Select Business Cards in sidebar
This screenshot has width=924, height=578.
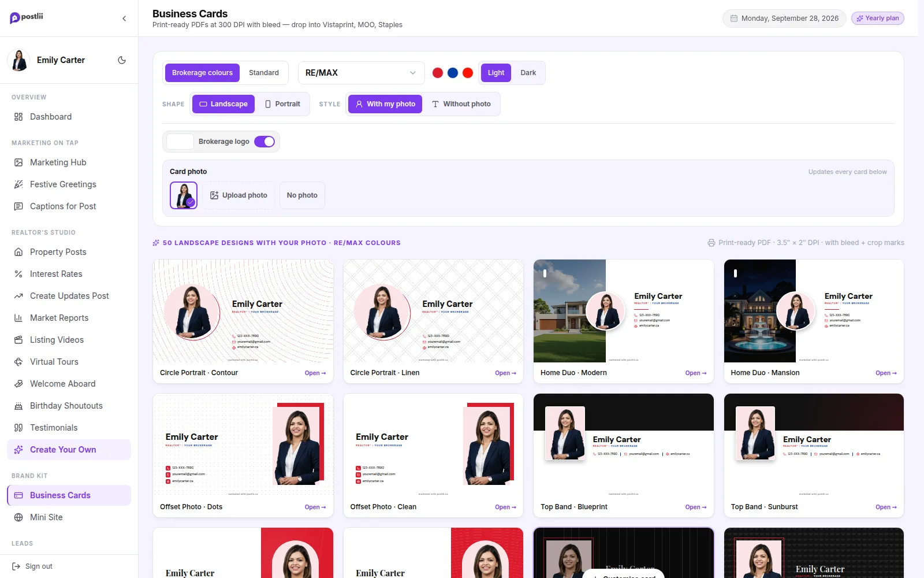coord(69,495)
